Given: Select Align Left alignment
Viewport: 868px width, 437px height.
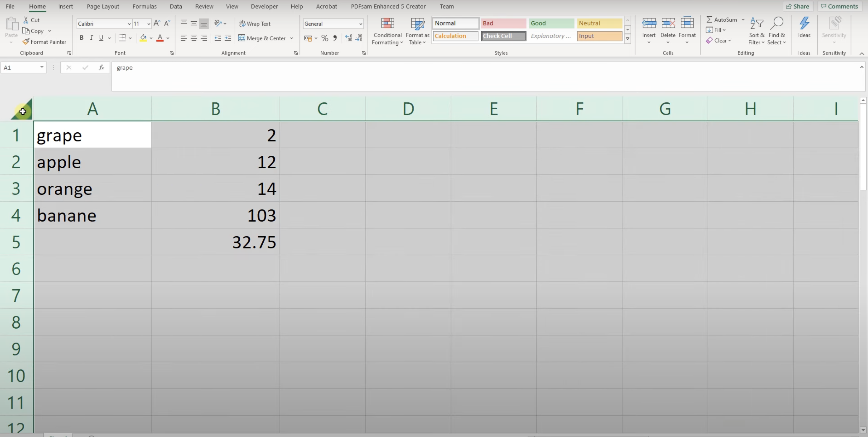Looking at the screenshot, I should click(184, 38).
